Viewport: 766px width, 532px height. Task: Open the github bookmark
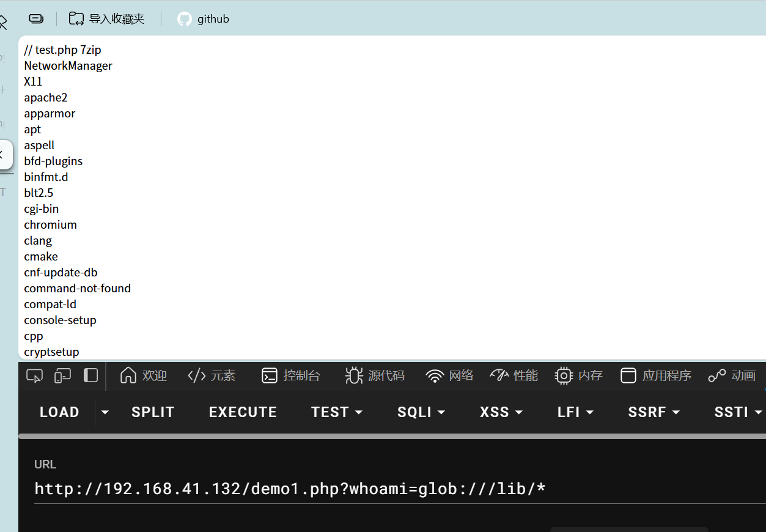tap(203, 19)
